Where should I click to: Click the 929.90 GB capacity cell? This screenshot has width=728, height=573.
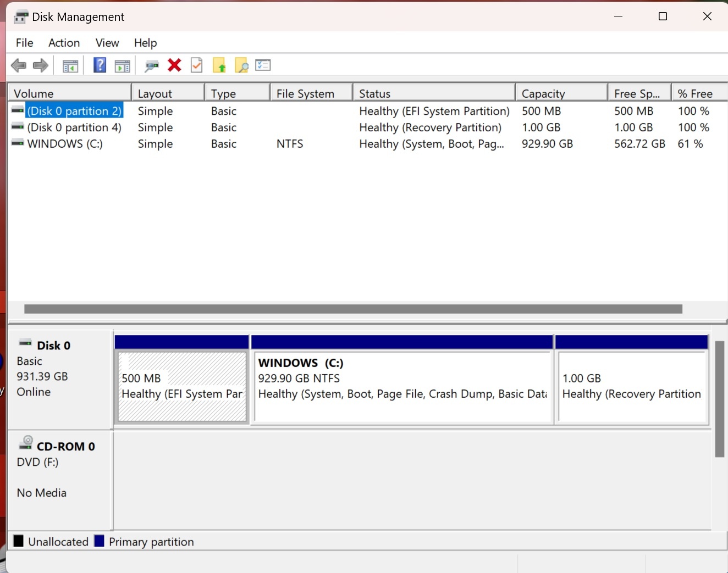[547, 143]
